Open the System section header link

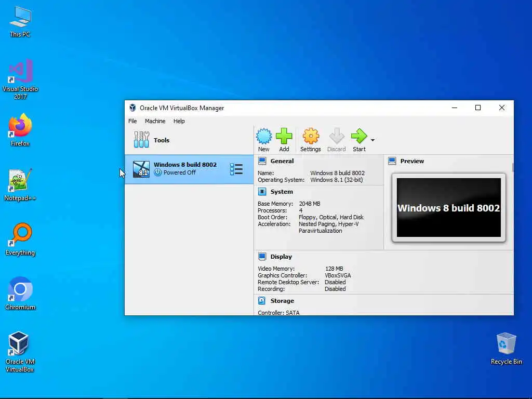click(x=282, y=192)
